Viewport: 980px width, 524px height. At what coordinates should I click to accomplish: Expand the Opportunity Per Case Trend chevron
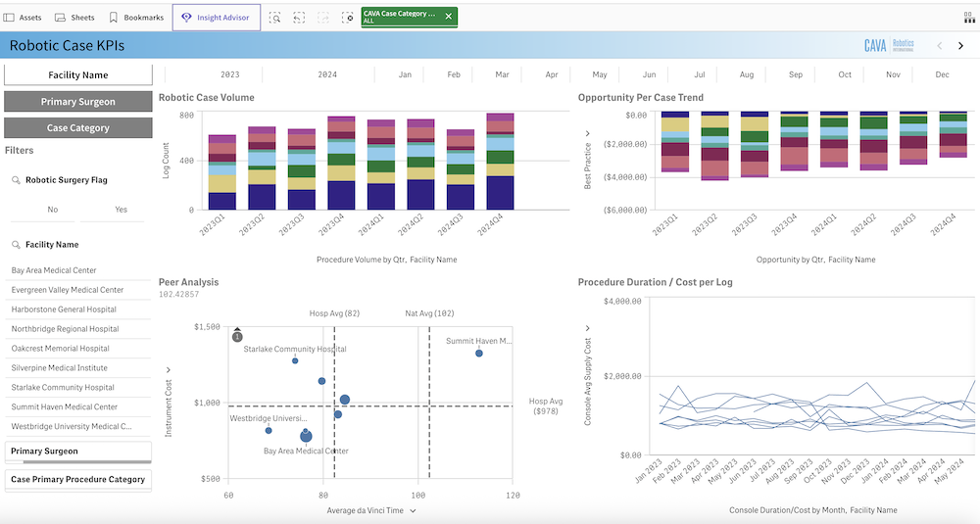(x=587, y=133)
